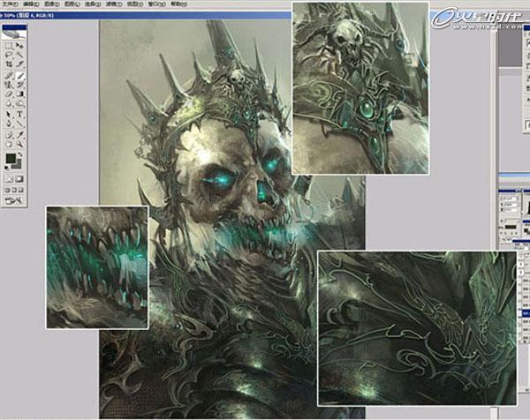
Task: Swap foreground and background colors
Action: click(x=20, y=155)
